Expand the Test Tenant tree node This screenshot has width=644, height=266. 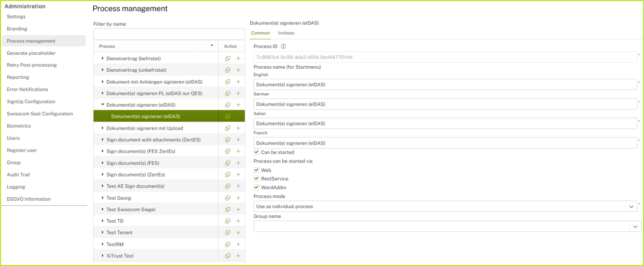[103, 232]
